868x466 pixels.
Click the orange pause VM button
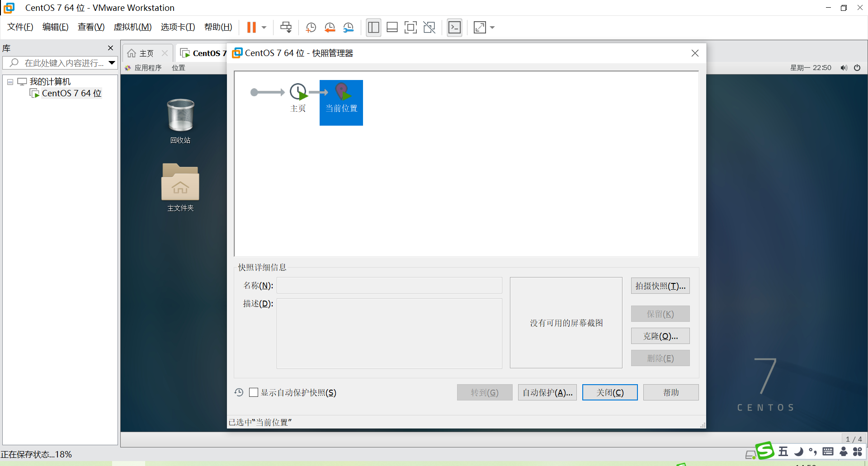click(x=251, y=28)
